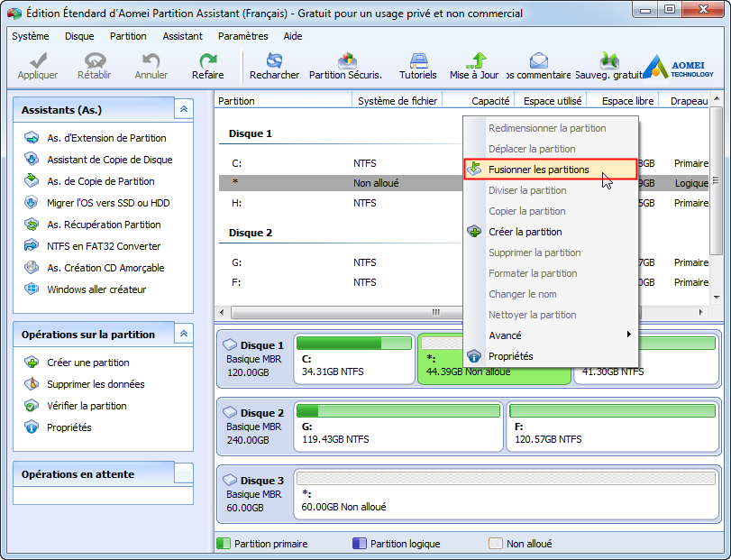Open the Partition menu
This screenshot has width=731, height=560.
(128, 36)
